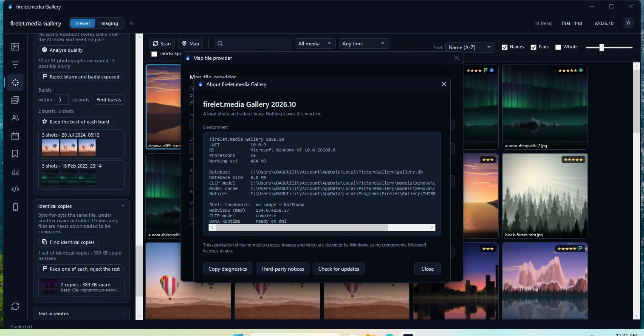This screenshot has width=644, height=336.
Task: Select the black-forest-mist.jpg thumbnail
Action: coord(545,196)
